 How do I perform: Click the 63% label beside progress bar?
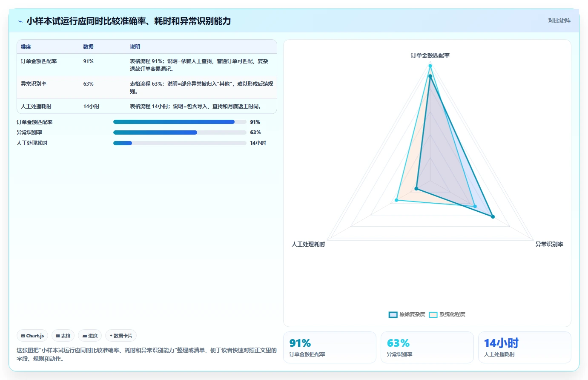pyautogui.click(x=255, y=132)
